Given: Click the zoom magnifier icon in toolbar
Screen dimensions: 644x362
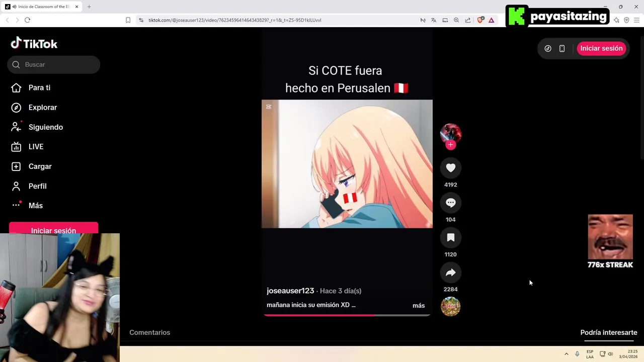Looking at the screenshot, I should tap(456, 20).
